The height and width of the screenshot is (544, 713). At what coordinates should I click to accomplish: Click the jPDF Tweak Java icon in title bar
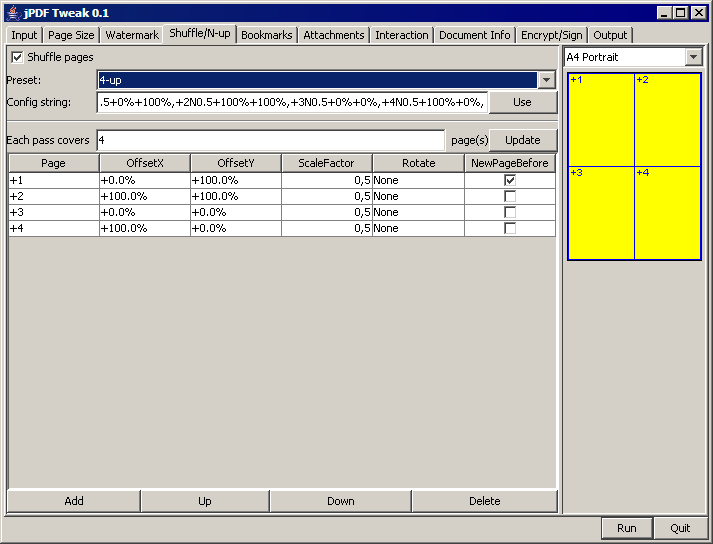[x=14, y=13]
